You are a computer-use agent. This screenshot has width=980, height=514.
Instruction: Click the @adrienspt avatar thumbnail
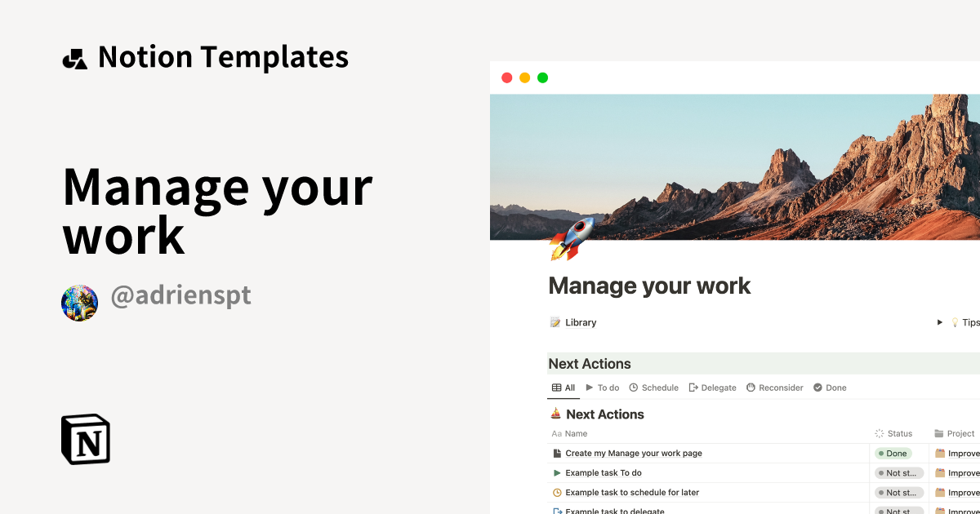(79, 302)
